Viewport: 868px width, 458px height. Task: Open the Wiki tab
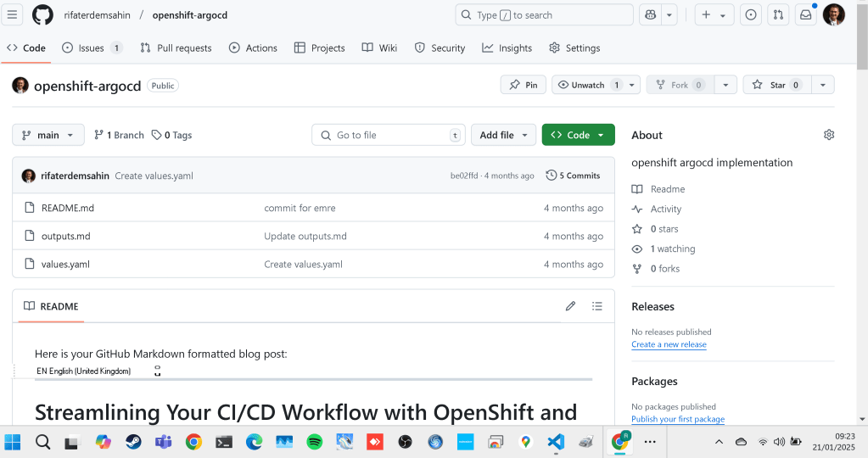380,48
